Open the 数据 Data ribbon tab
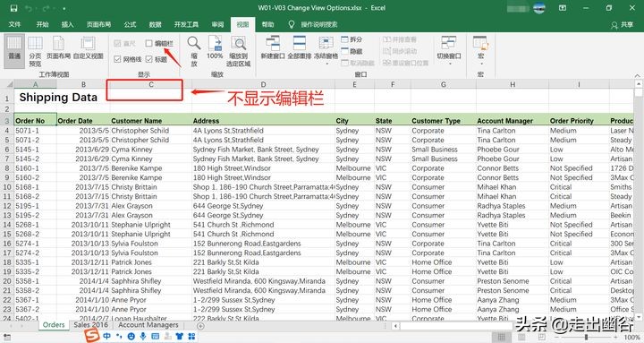The image size is (644, 343). tap(156, 24)
